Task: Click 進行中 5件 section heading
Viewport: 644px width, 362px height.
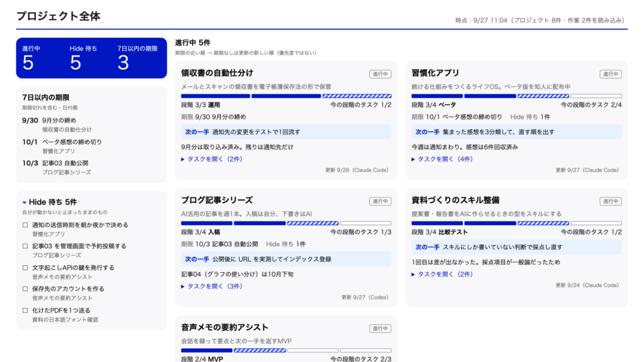Action: [192, 43]
